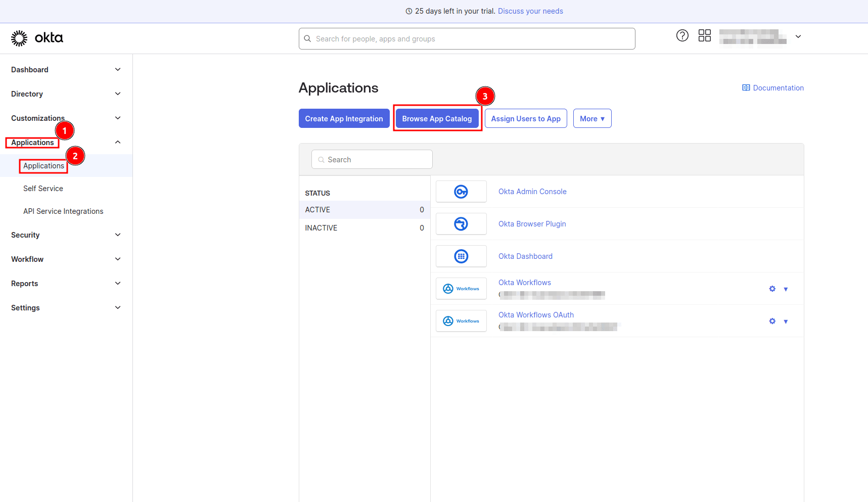
Task: Open settings gear on Okta Workflows row
Action: pyautogui.click(x=772, y=288)
